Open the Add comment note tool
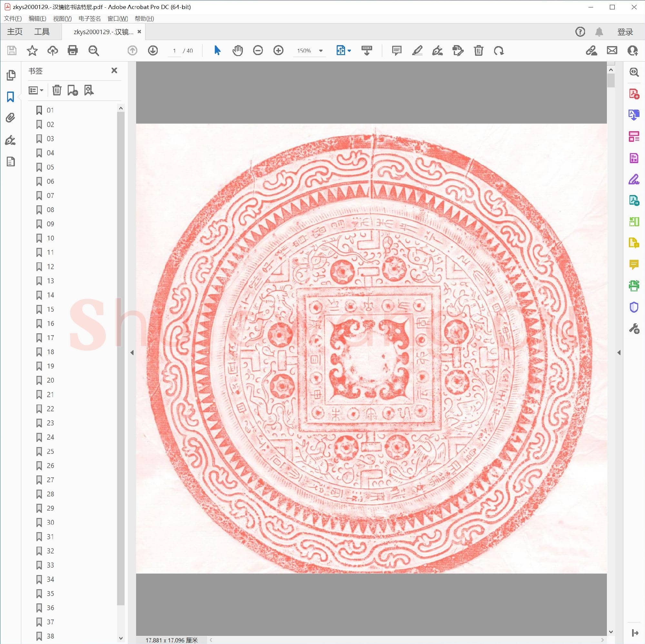The width and height of the screenshot is (645, 644). (396, 51)
